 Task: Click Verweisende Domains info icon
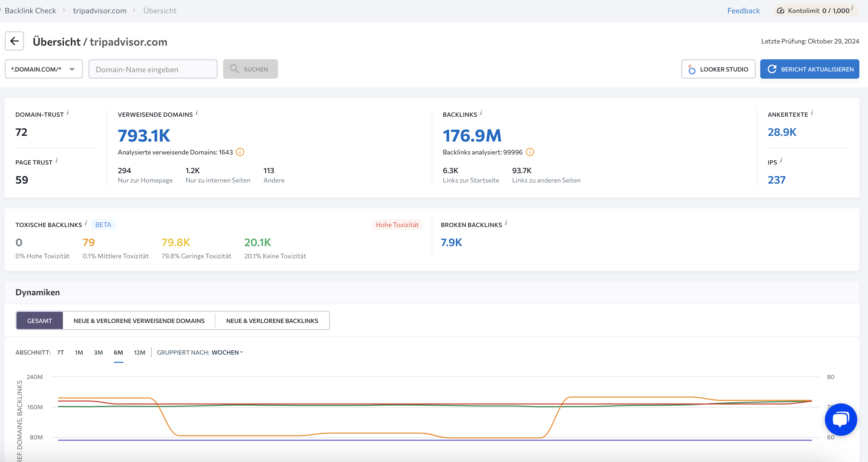click(197, 113)
